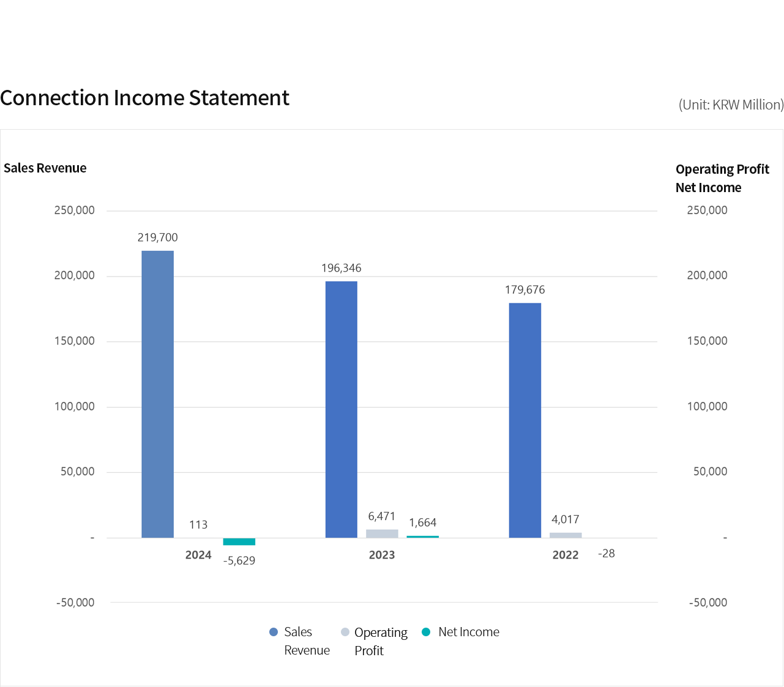784x687 pixels.
Task: Click the 2024 year axis label
Action: tap(198, 555)
